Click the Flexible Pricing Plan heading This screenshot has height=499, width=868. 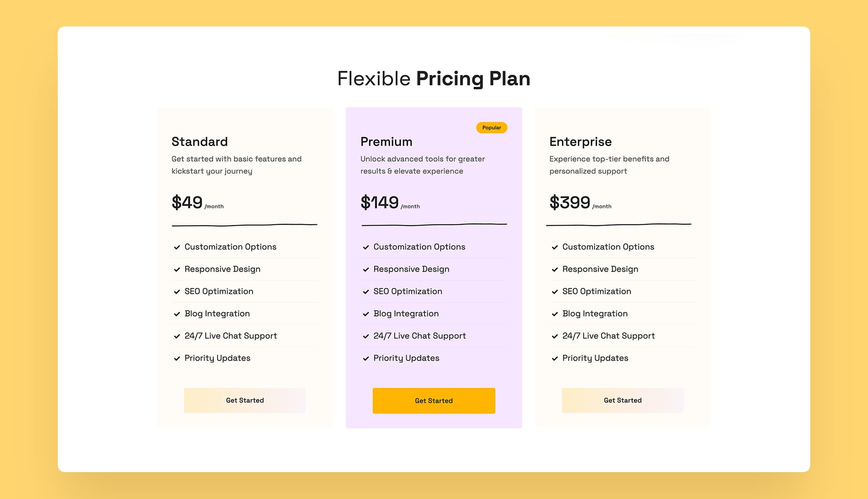click(434, 79)
